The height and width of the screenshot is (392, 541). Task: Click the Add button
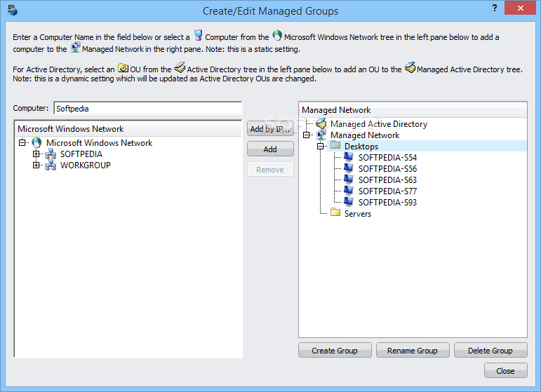[270, 149]
